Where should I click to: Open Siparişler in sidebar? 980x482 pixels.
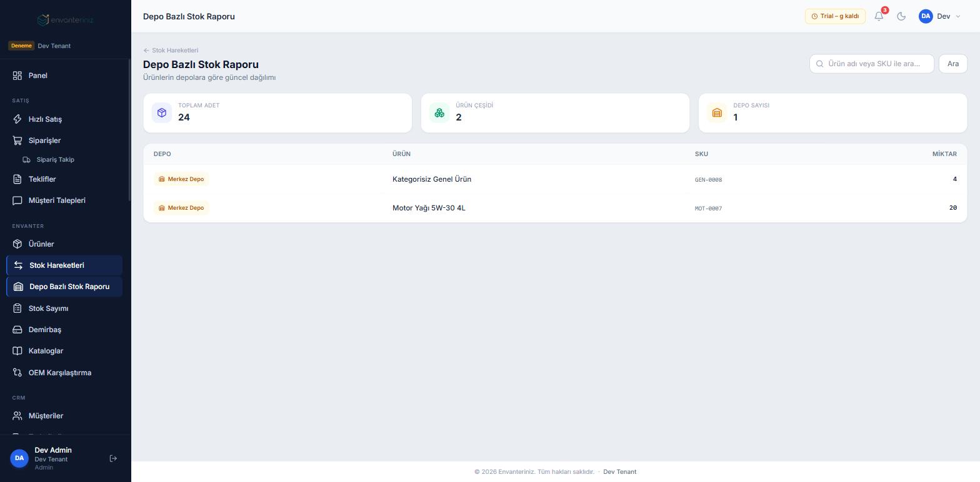click(65, 140)
